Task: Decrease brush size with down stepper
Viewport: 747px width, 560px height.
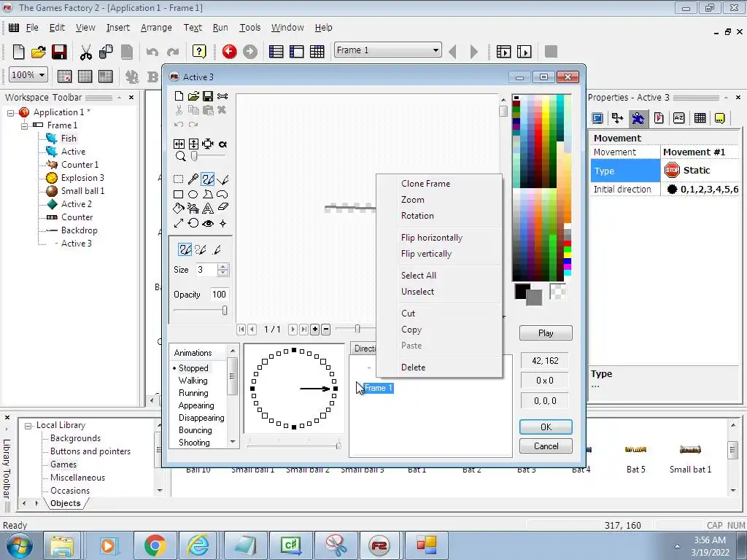Action: click(223, 273)
